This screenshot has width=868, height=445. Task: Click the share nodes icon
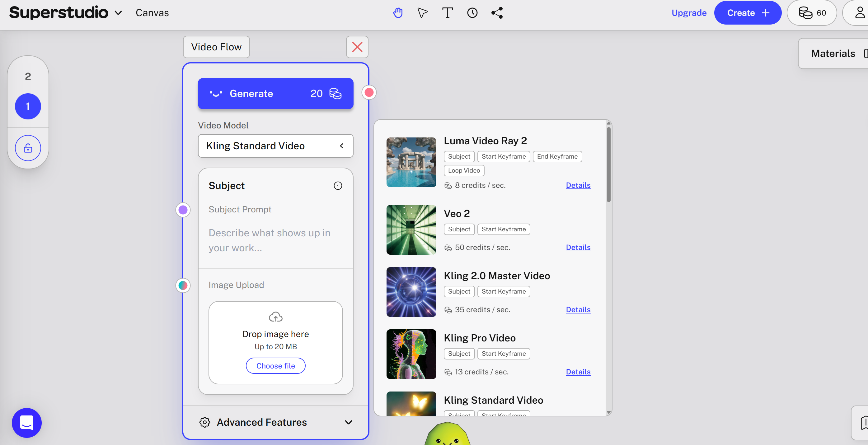click(x=497, y=13)
